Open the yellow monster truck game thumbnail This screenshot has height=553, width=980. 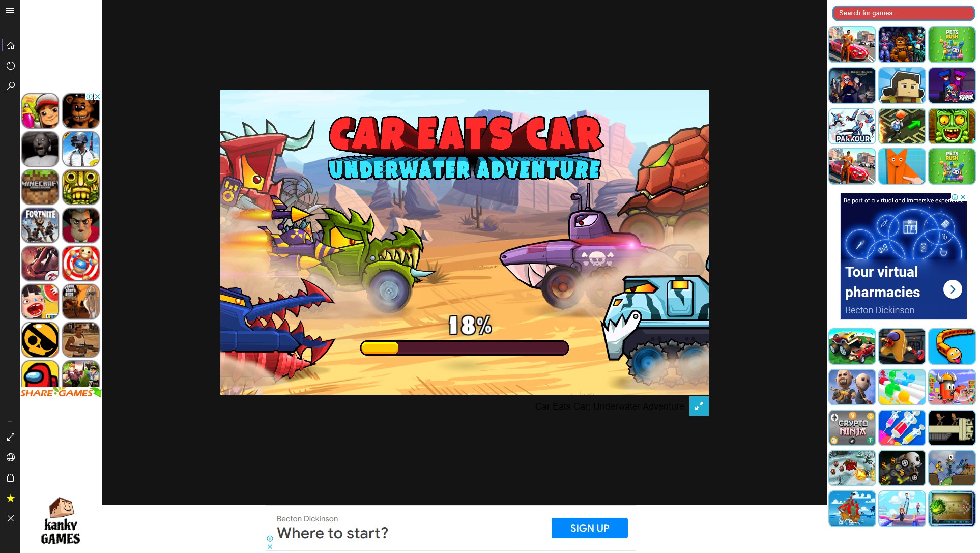coord(852,346)
